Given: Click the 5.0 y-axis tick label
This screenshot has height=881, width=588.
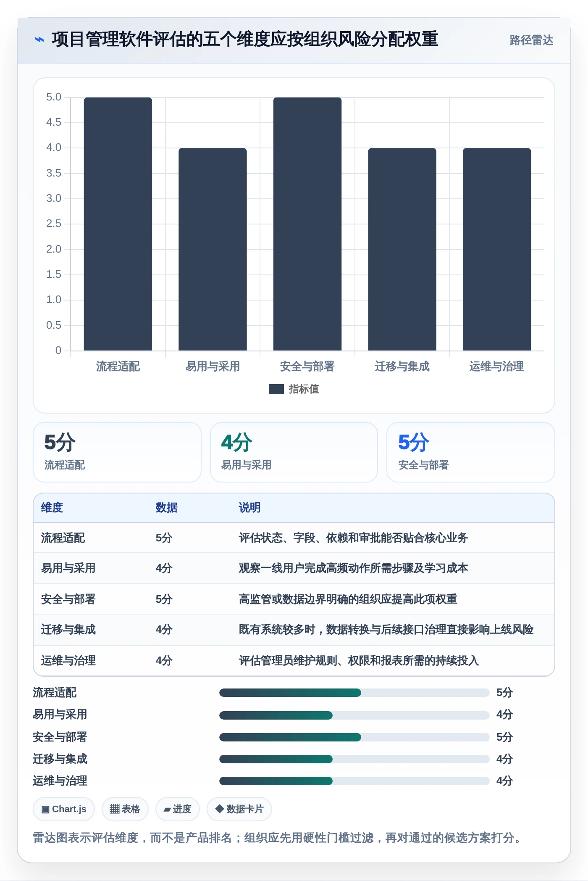Looking at the screenshot, I should click(54, 97).
